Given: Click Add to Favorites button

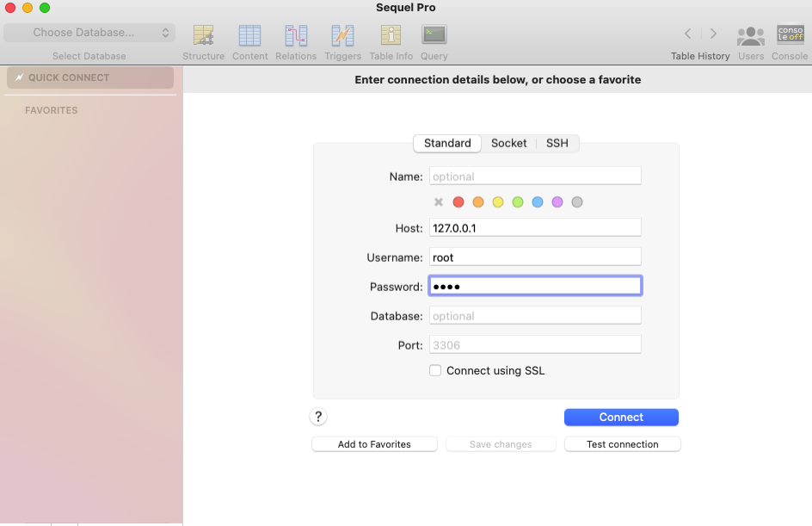Looking at the screenshot, I should coord(374,444).
